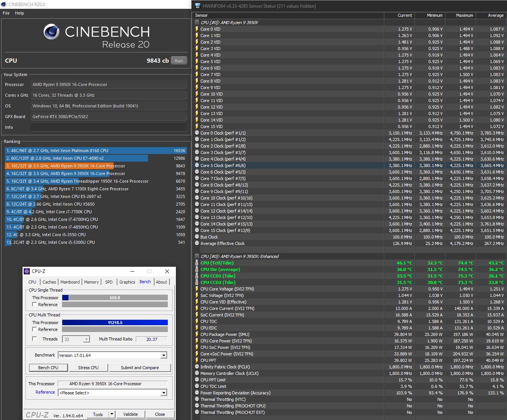The width and height of the screenshot is (507, 420).
Task: Click the Stress CPU button
Action: click(88, 368)
